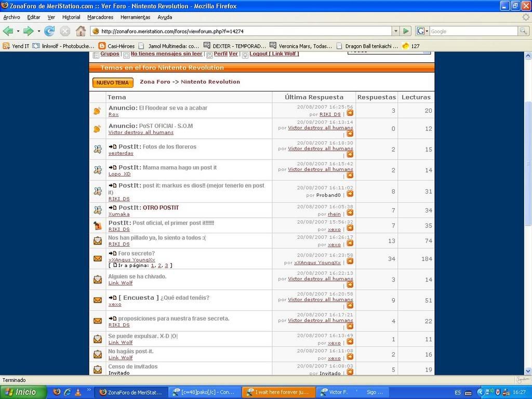
Task: Click the browser back arrow
Action: pos(8,31)
